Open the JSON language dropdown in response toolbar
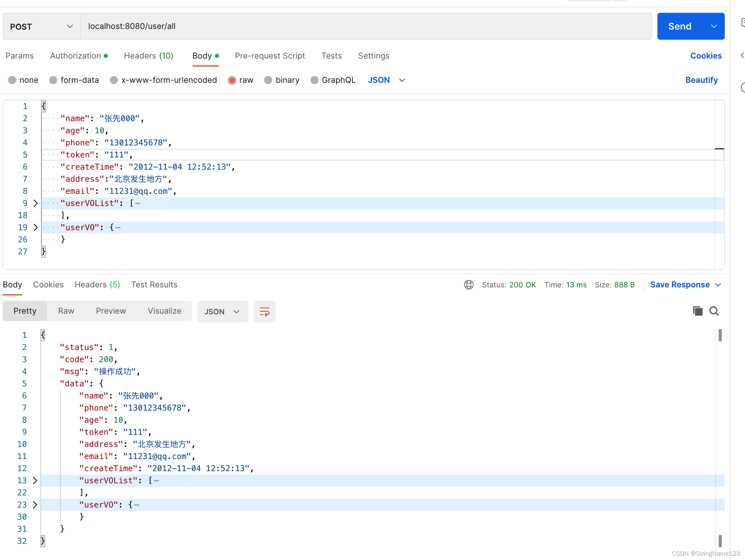745x560 pixels. point(222,311)
